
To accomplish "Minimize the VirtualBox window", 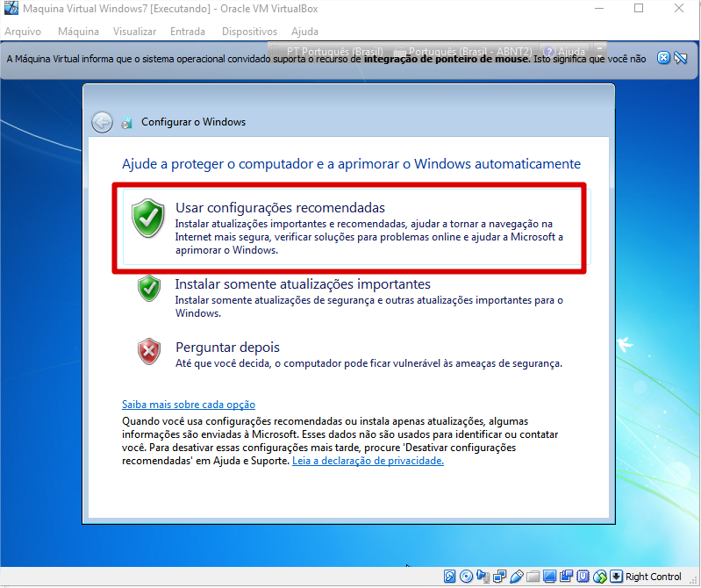I will 599,8.
